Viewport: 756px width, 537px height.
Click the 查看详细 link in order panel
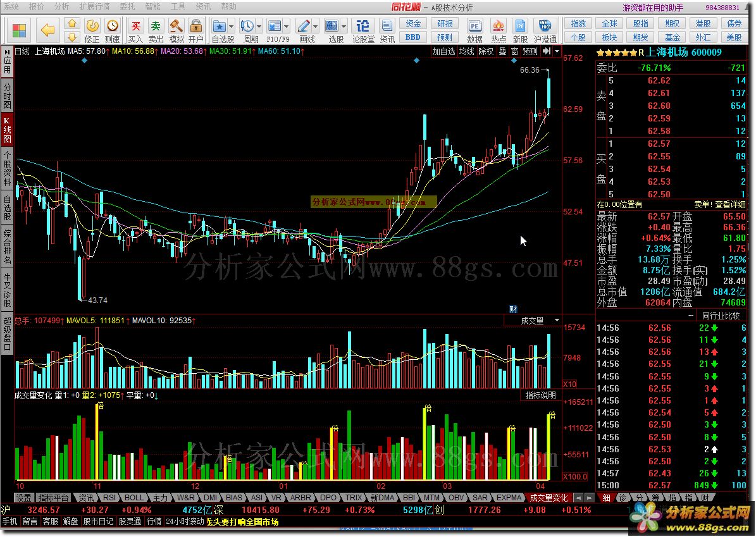(730, 204)
